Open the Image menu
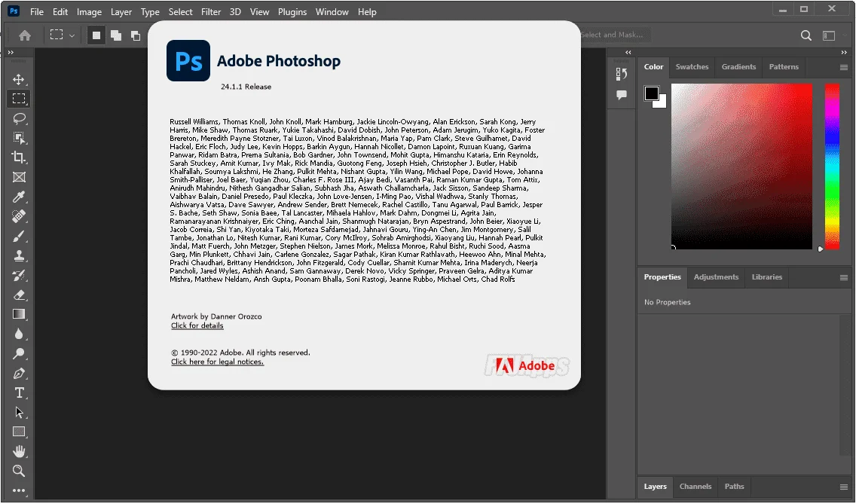Screen dimensions: 856x504 (89, 11)
